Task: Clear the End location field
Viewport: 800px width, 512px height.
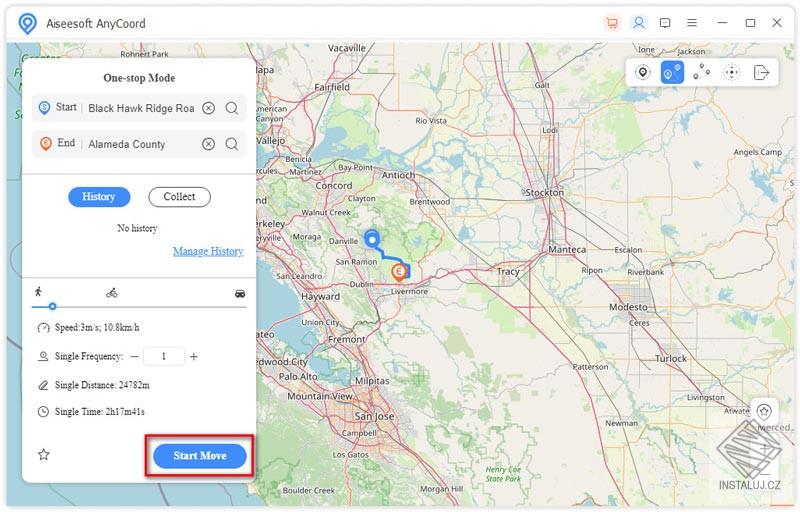Action: (x=208, y=144)
